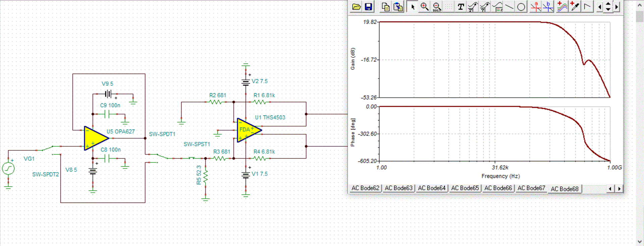This screenshot has width=644, height=246.
Task: Move the diagram down with toolbar arrow
Action: click(608, 10)
